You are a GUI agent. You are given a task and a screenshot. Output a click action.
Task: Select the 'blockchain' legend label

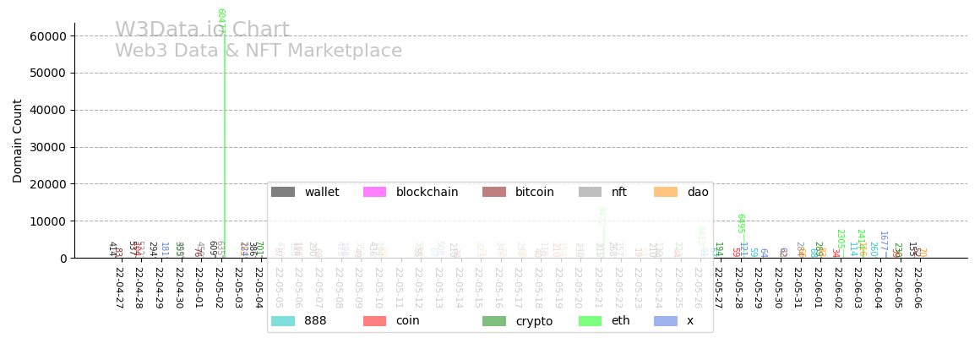[x=427, y=192]
